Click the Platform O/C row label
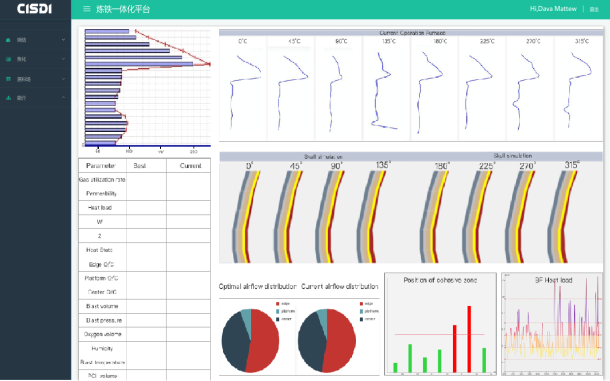610x381 pixels. pos(101,278)
